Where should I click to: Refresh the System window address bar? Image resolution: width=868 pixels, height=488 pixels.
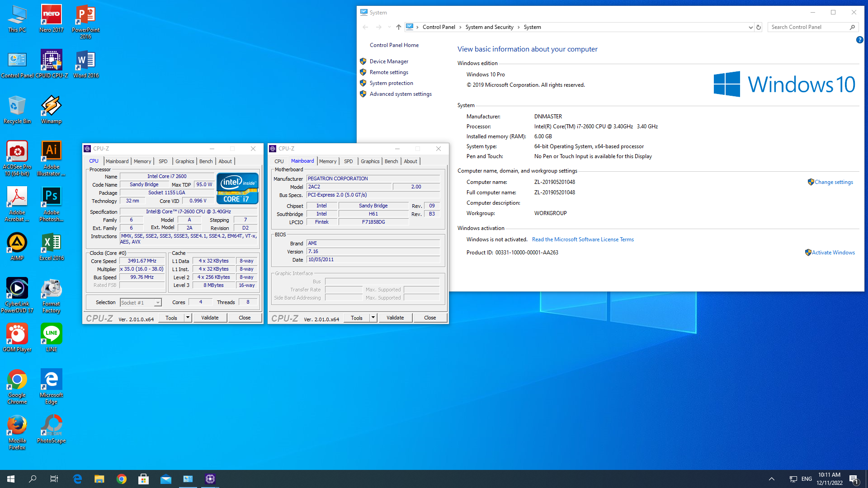[x=759, y=27]
